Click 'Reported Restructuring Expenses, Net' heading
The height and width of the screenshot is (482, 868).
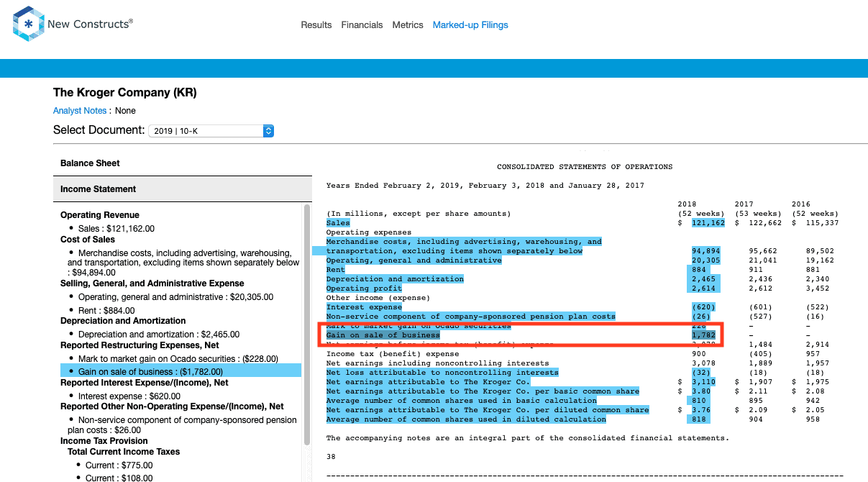[140, 345]
